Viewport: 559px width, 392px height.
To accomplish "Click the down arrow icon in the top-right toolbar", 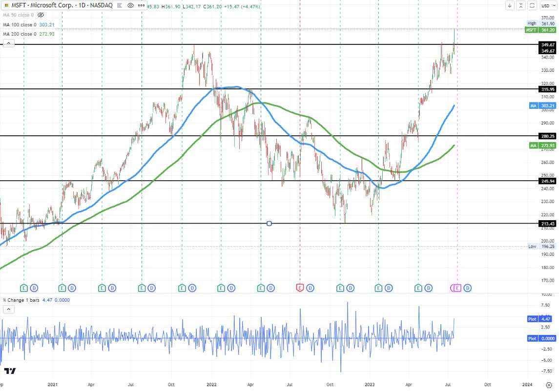I will [x=510, y=5].
